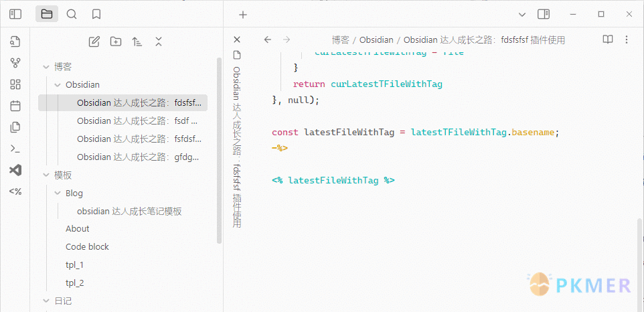Navigate back in note history
644x312 pixels.
click(x=268, y=40)
